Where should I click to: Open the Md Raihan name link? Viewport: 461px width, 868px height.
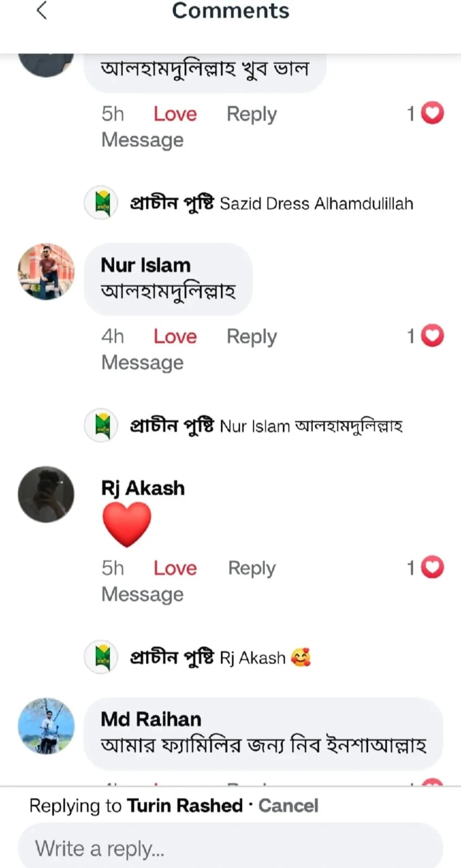point(151,719)
